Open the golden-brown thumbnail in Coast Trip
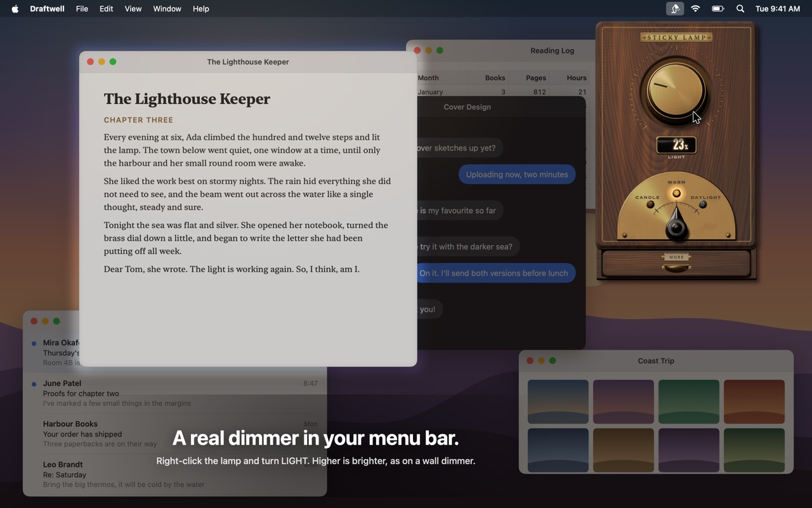812x508 pixels. (624, 450)
